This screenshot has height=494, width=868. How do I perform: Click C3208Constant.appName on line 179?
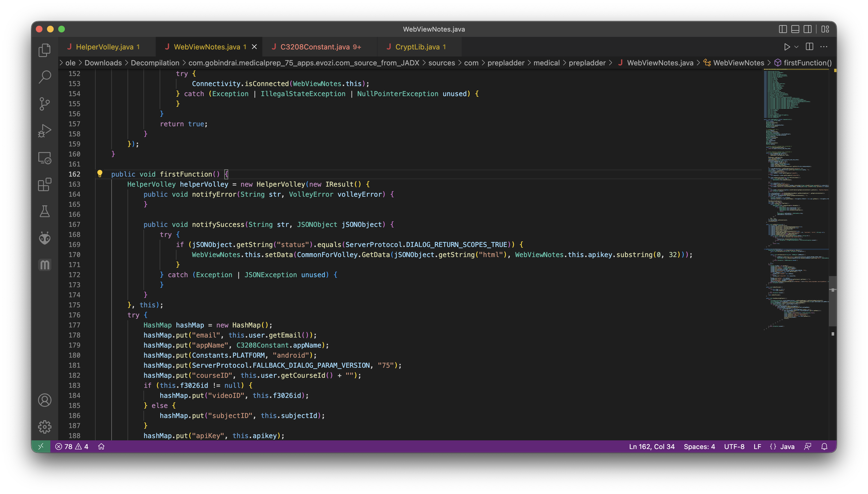pyautogui.click(x=279, y=345)
